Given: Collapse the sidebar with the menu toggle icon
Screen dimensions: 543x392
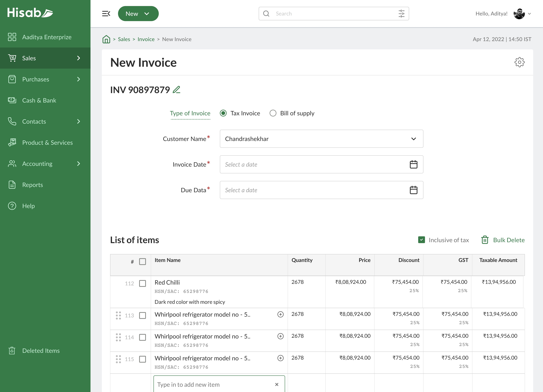Looking at the screenshot, I should 106,14.
